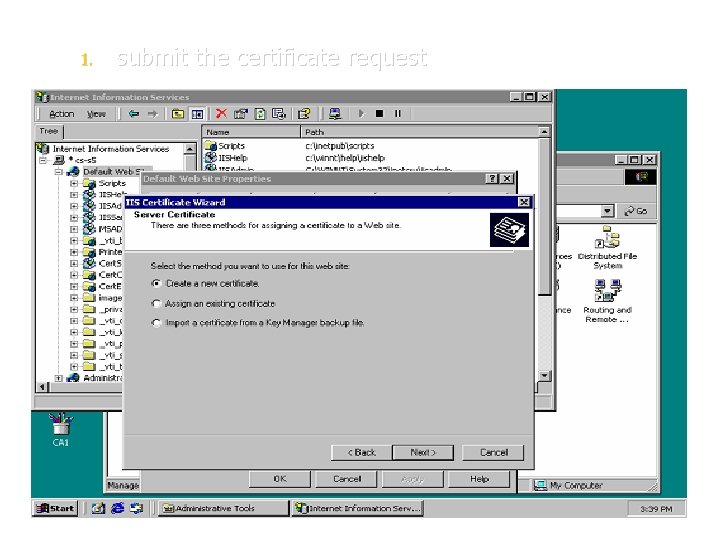Expand the IISHelp node in the tree

(73, 195)
